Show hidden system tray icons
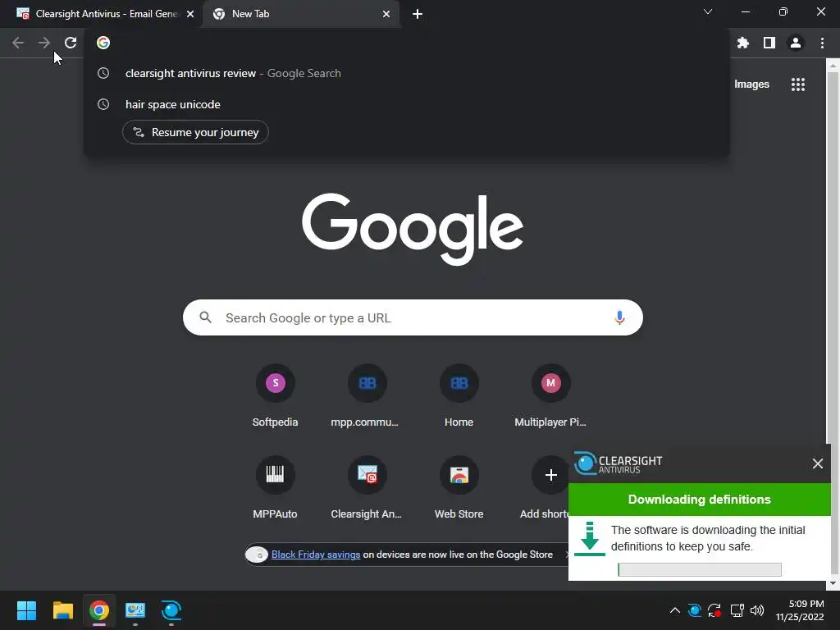This screenshot has width=840, height=630. point(675,610)
